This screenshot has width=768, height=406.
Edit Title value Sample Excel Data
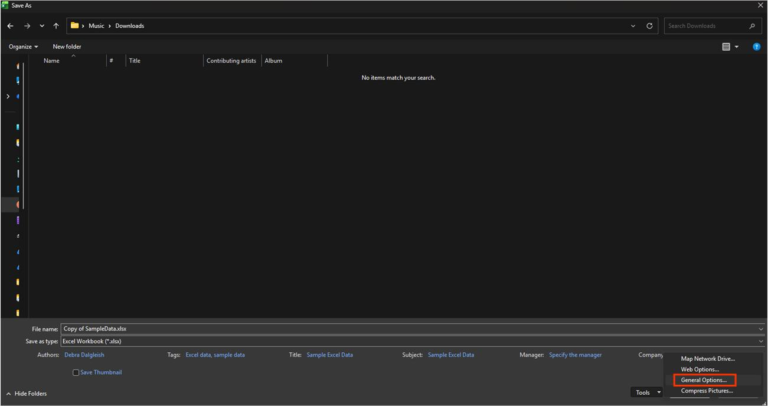[330, 355]
